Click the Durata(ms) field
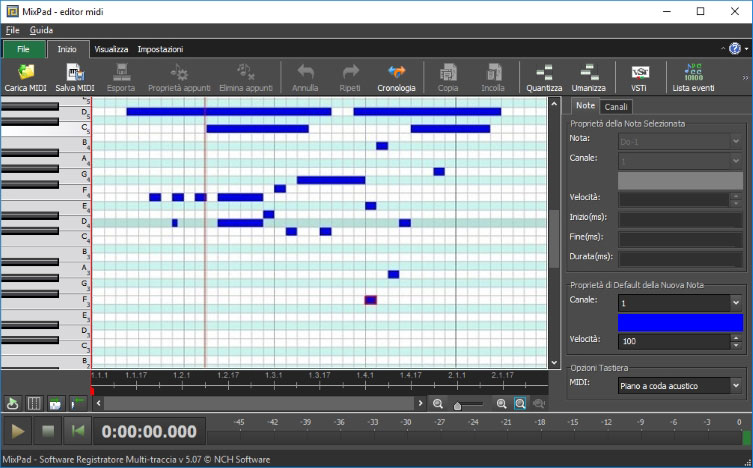 pyautogui.click(x=680, y=259)
